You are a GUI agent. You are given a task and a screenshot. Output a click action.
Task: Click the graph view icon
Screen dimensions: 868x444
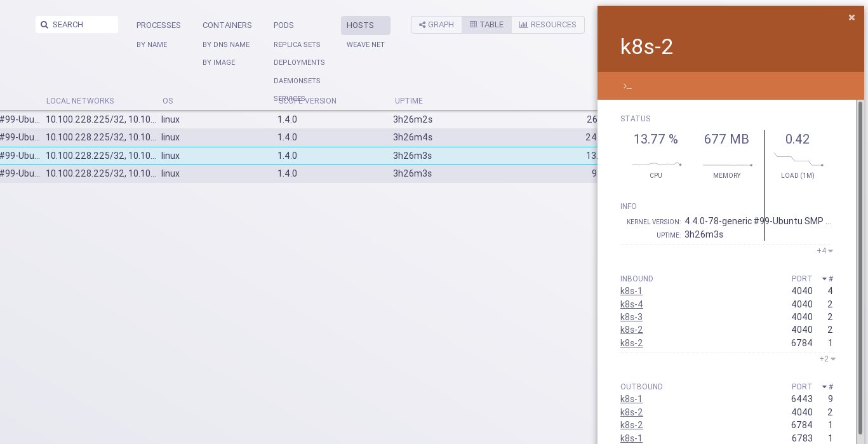coord(422,25)
